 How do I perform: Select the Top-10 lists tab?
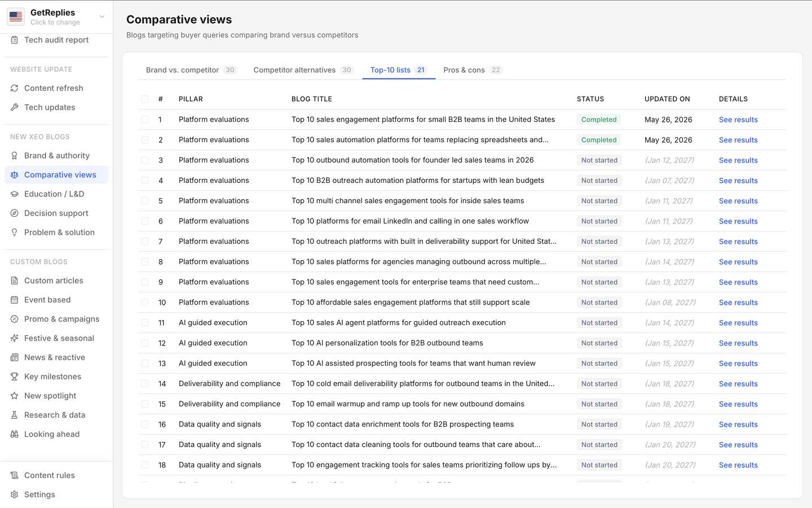pyautogui.click(x=399, y=70)
